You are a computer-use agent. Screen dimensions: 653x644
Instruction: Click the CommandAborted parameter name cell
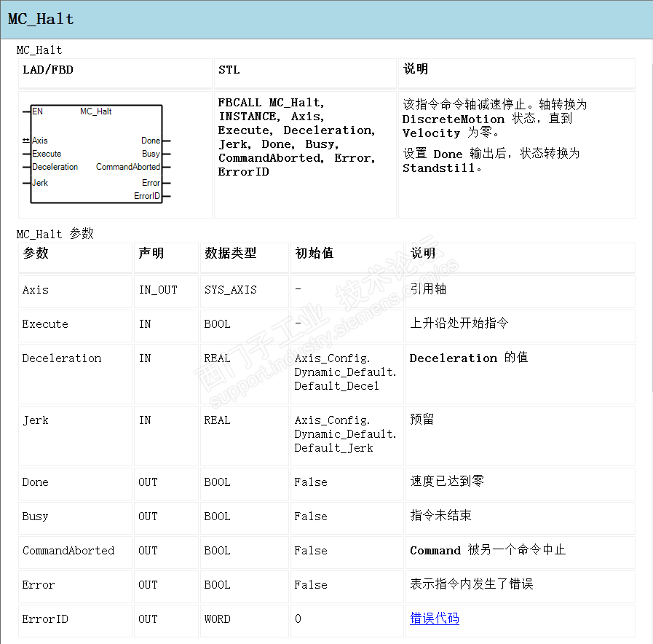(76, 552)
